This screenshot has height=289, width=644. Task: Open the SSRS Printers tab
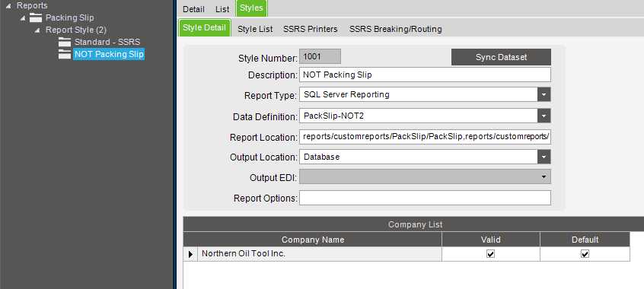[311, 29]
